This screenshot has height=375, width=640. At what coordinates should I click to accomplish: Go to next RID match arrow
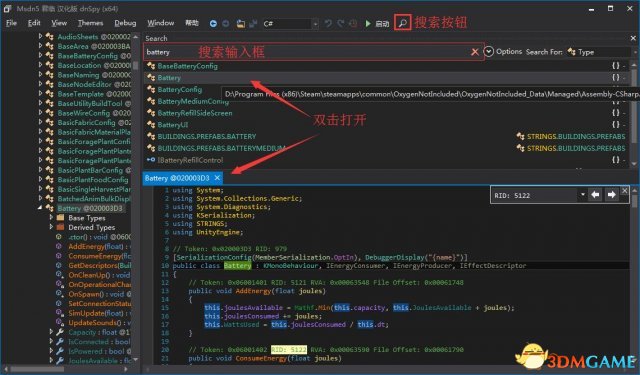pyautogui.click(x=611, y=195)
